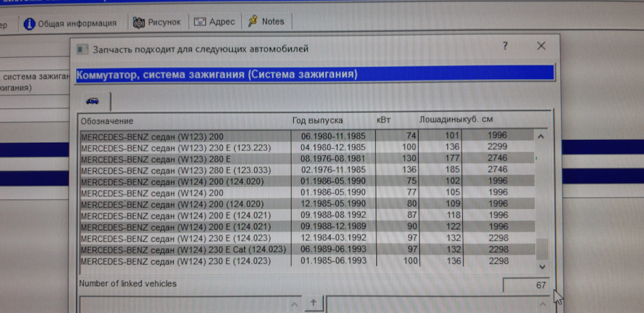Click horsepower value 185

click(451, 170)
